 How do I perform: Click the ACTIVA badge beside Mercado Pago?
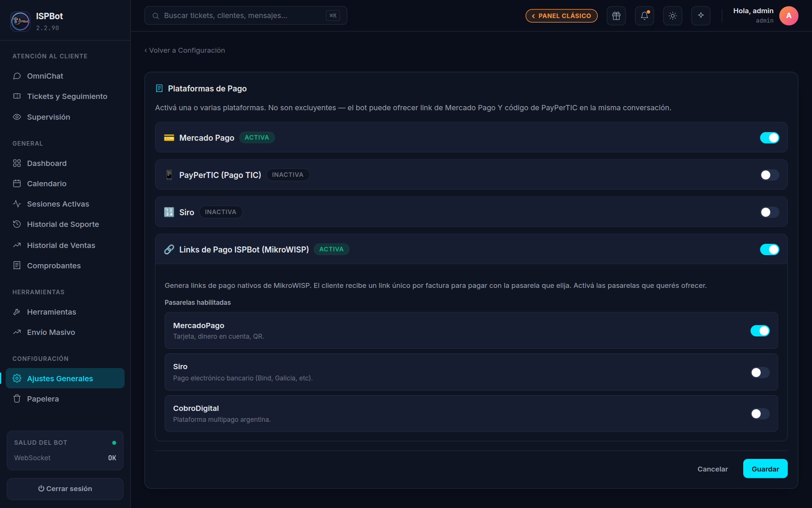257,138
